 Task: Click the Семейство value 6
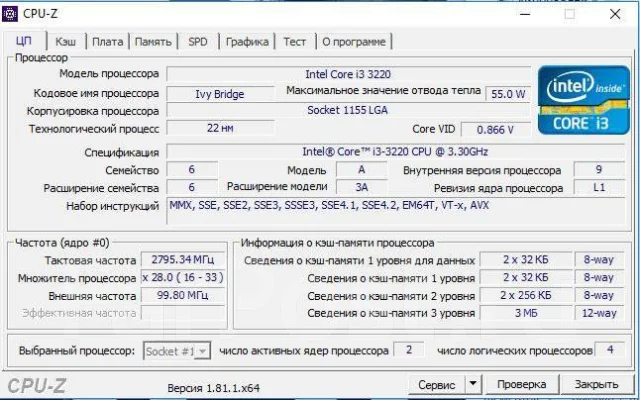point(191,169)
